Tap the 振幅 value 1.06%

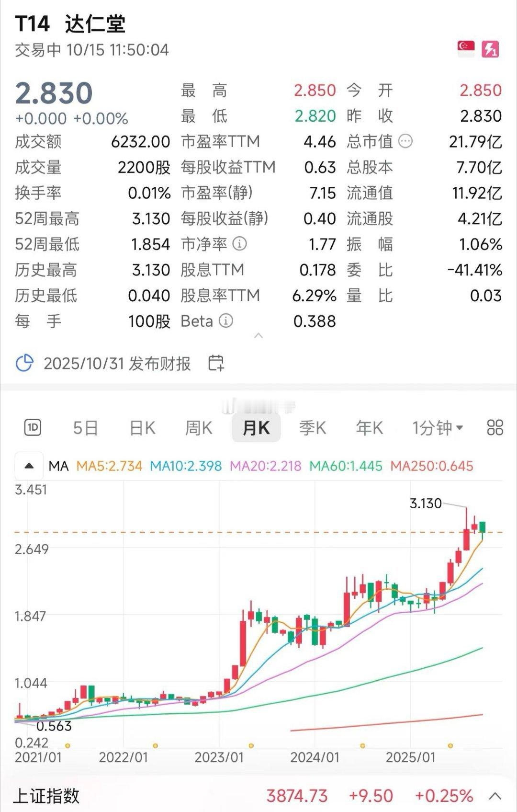pyautogui.click(x=481, y=244)
